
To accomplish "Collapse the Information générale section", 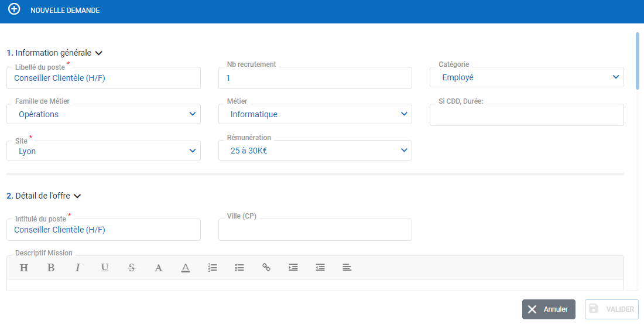I will 99,53.
